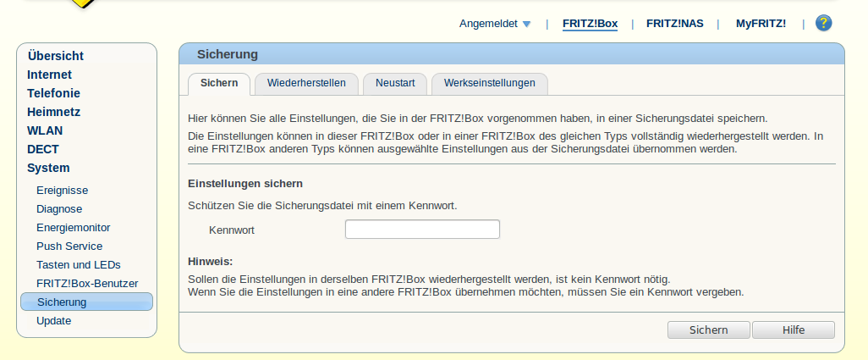This screenshot has height=360, width=868.
Task: Open Update under System
Action: coord(53,321)
